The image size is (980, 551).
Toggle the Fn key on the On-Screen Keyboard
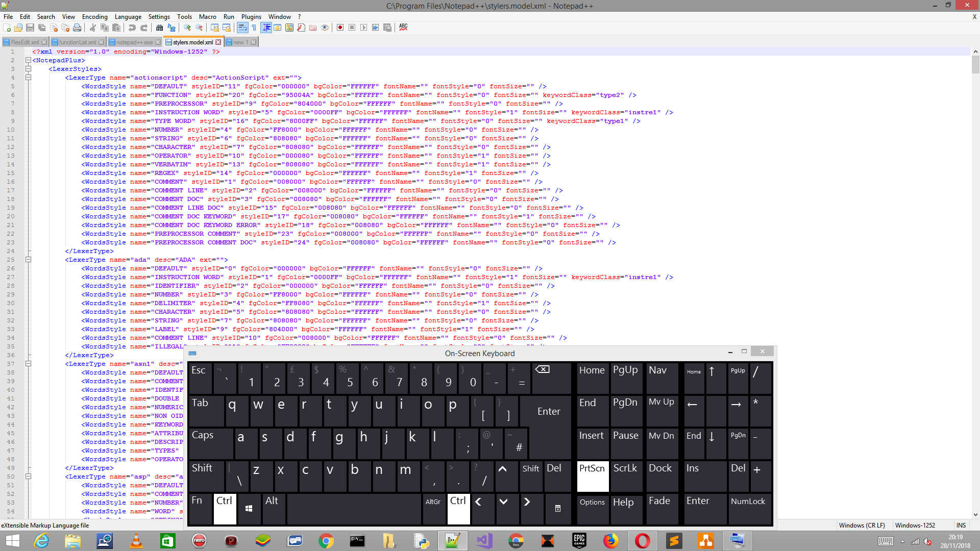coord(200,509)
